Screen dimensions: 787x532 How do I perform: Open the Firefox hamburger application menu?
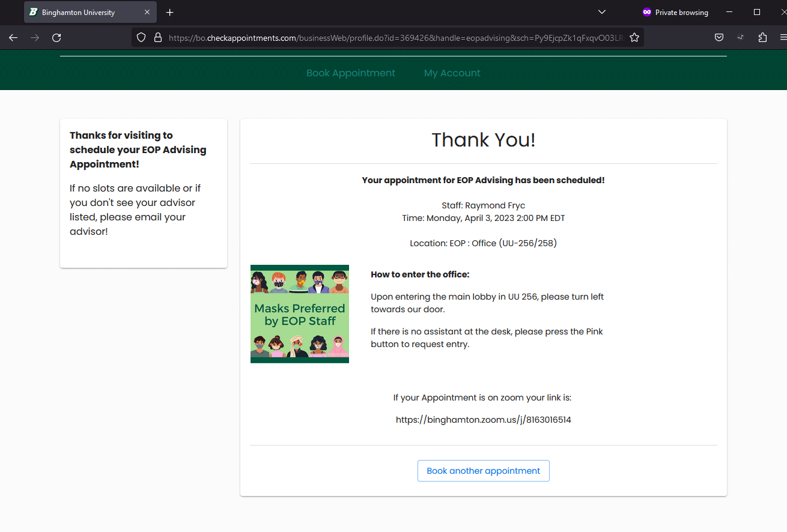782,37
